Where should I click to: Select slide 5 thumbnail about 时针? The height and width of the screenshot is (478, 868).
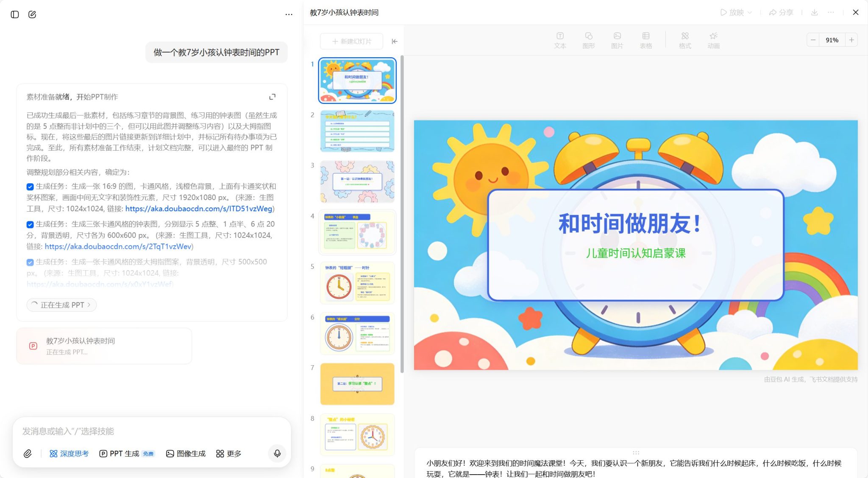[x=357, y=283]
